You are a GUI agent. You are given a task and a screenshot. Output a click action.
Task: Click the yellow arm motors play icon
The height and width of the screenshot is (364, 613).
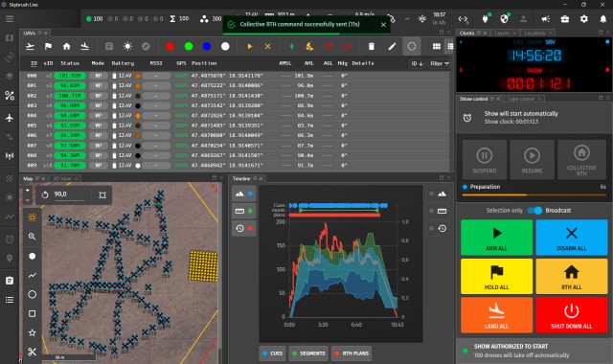pyautogui.click(x=250, y=47)
